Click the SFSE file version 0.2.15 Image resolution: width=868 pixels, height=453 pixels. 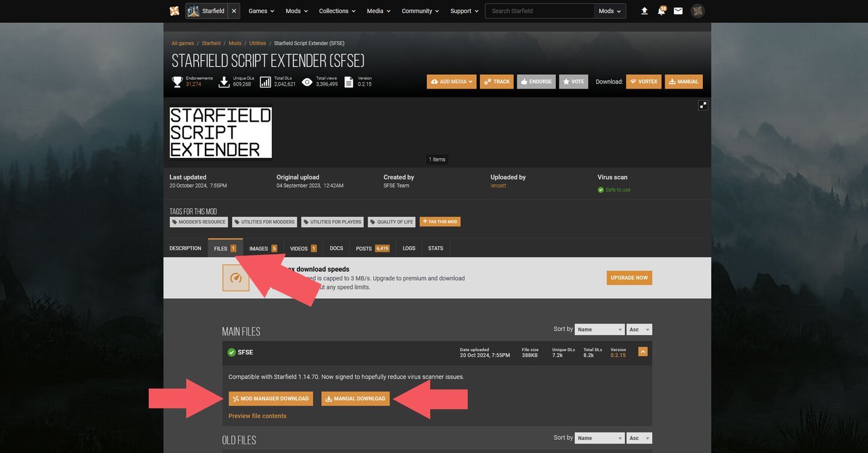tap(618, 355)
